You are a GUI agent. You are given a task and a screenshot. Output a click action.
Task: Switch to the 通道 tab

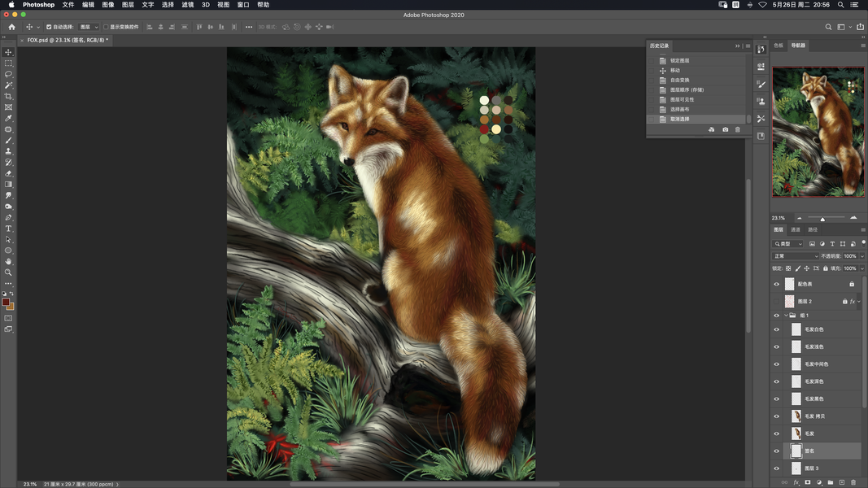[x=796, y=229]
